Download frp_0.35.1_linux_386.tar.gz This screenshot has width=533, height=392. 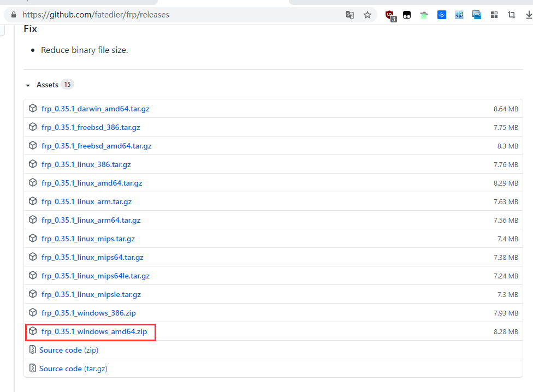click(x=86, y=164)
